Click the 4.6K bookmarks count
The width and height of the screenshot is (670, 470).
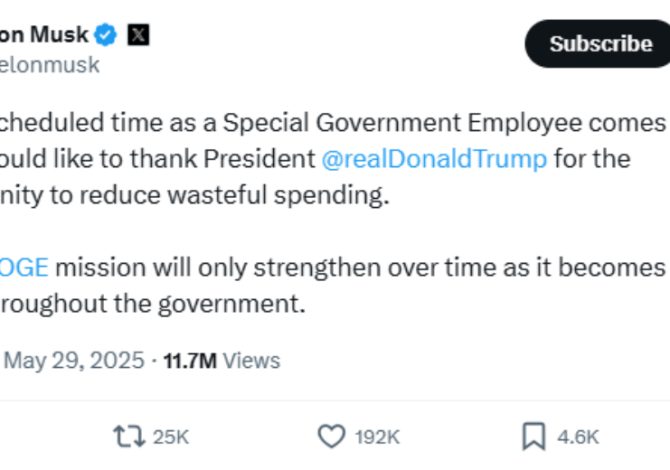578,437
